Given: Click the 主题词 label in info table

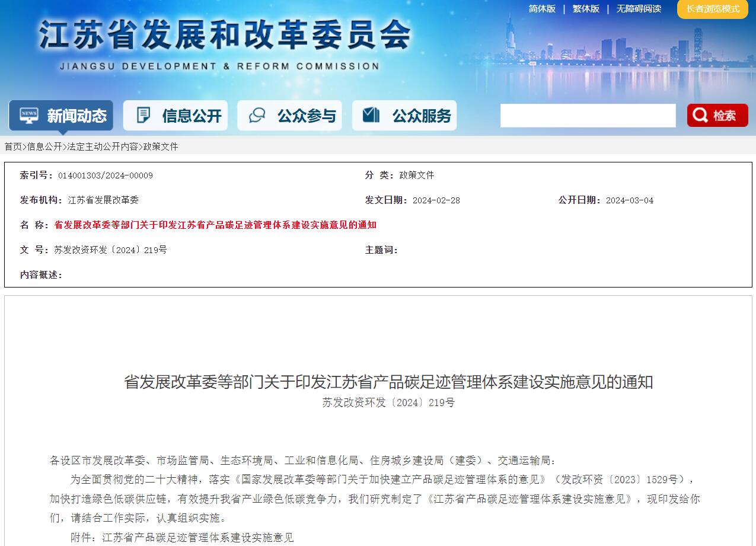Looking at the screenshot, I should (x=381, y=250).
